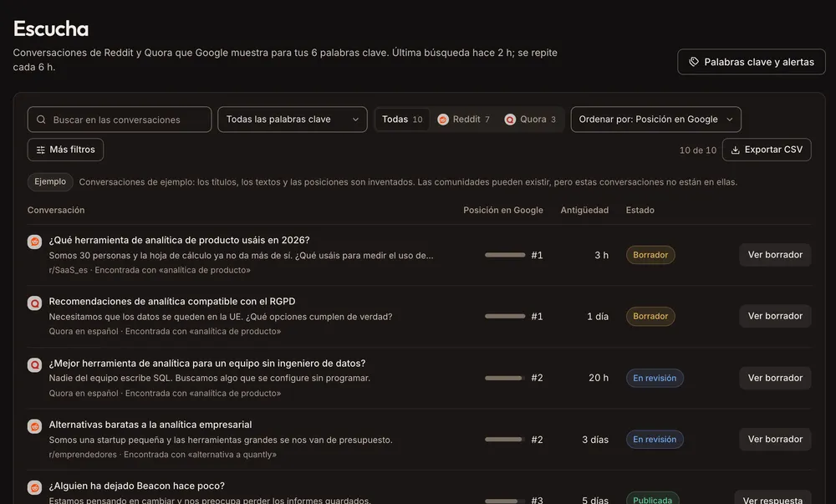
Task: Click position bar for ¿Mejor herramienta row
Action: click(x=505, y=379)
